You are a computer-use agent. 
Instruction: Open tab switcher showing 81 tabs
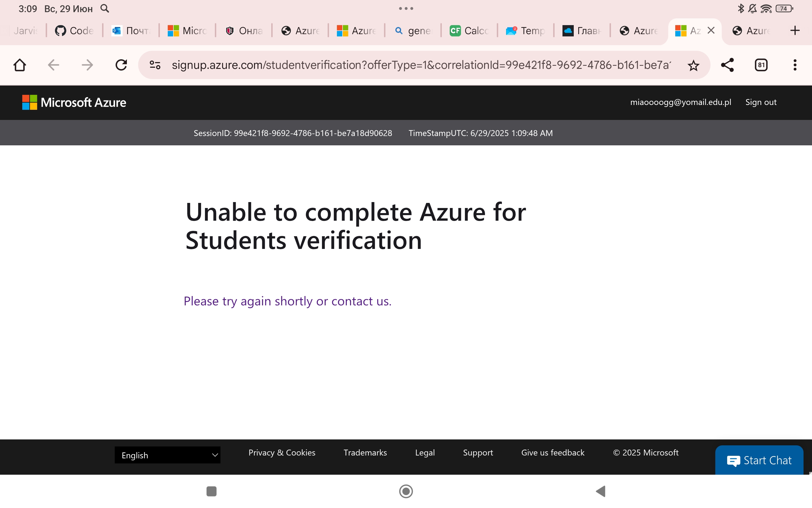(x=761, y=65)
